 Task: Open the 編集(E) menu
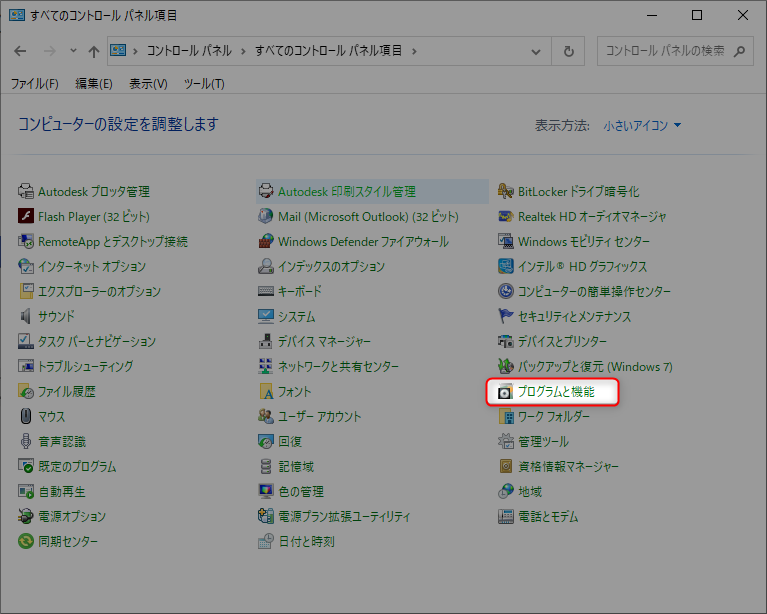point(94,84)
